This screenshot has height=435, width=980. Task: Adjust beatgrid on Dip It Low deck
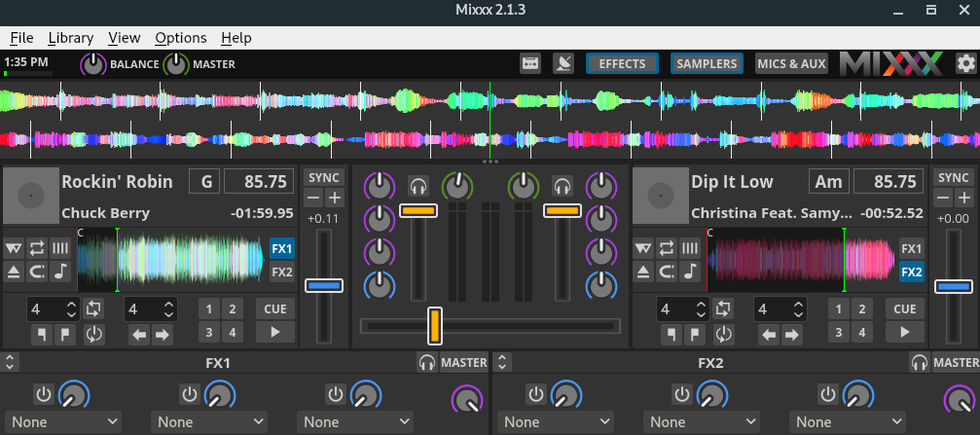pyautogui.click(x=691, y=249)
